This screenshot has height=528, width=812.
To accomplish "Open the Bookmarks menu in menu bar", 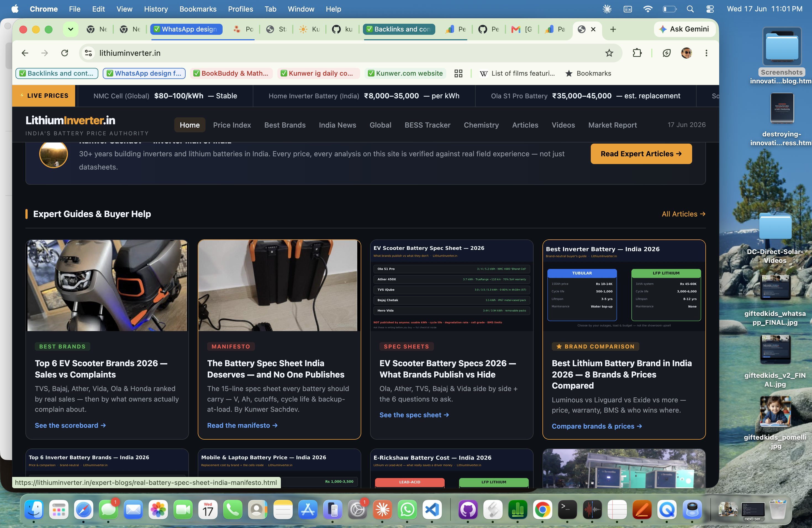I will click(x=198, y=9).
